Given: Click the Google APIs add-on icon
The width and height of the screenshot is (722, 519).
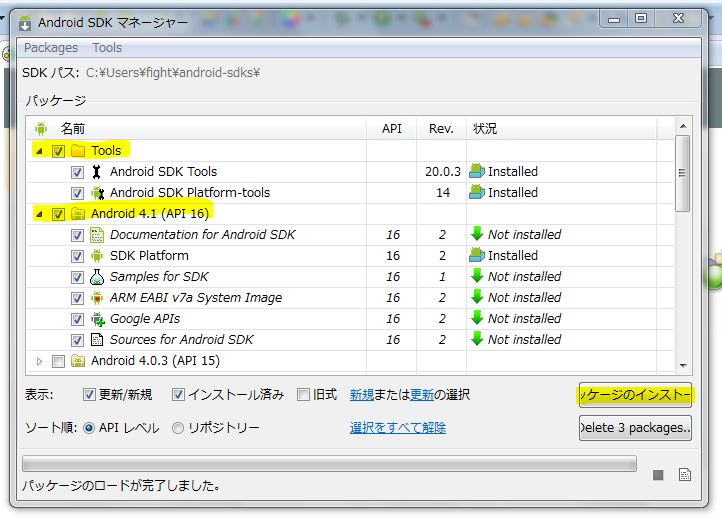Looking at the screenshot, I should (x=97, y=319).
